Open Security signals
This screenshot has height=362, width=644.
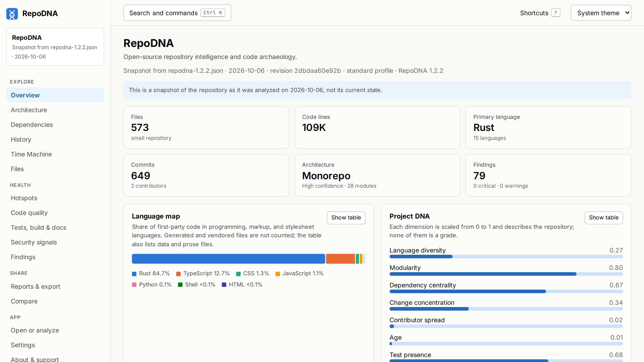point(55,242)
